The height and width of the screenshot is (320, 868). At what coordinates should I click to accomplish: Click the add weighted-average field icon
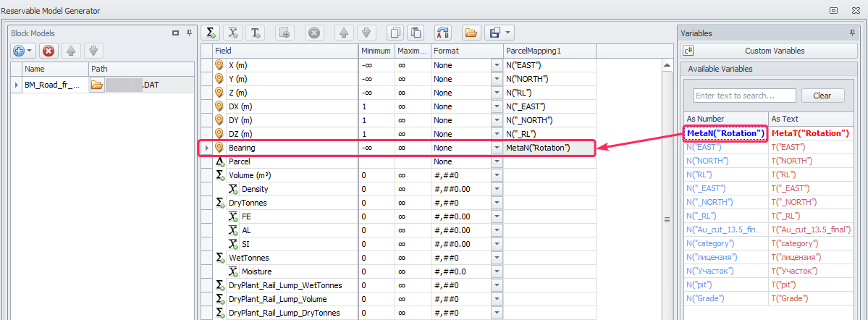pyautogui.click(x=232, y=33)
